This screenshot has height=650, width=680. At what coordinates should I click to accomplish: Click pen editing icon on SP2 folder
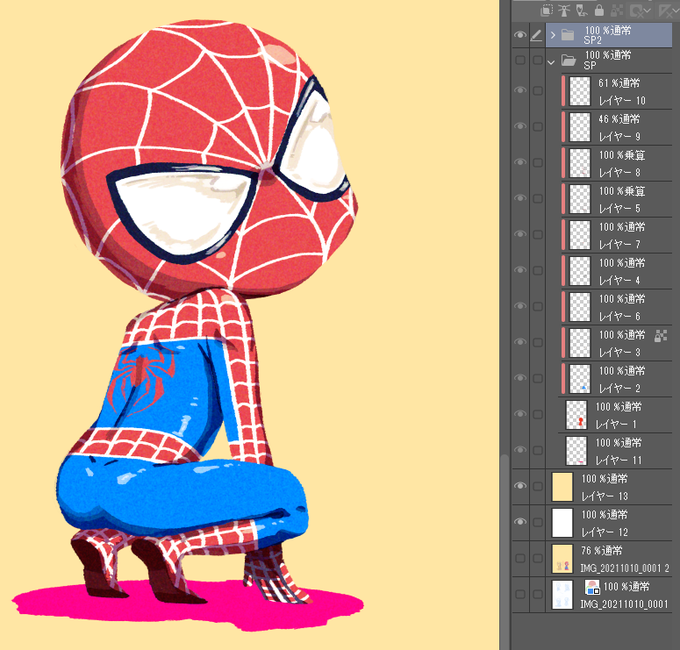536,35
